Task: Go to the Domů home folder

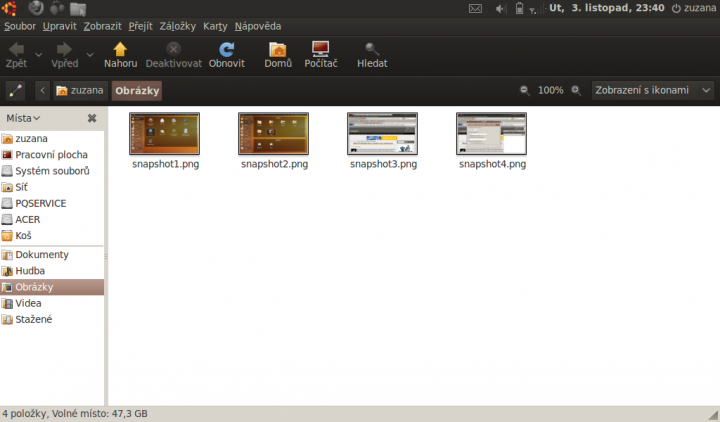Action: (278, 55)
